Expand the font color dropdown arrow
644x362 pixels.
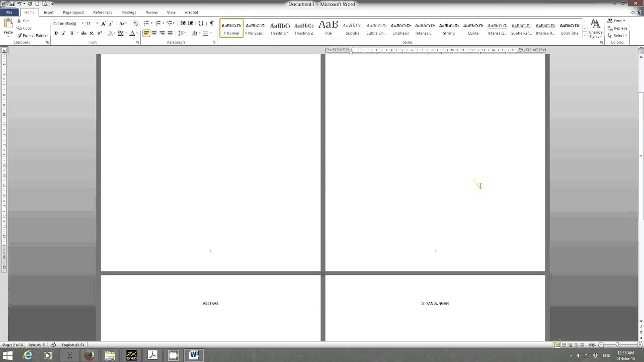click(x=138, y=33)
